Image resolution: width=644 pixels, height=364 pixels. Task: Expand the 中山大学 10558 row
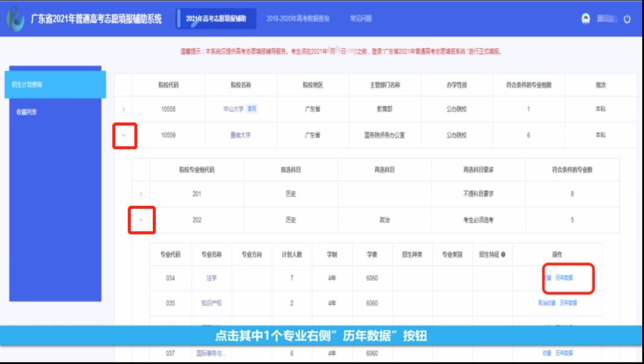pyautogui.click(x=124, y=109)
